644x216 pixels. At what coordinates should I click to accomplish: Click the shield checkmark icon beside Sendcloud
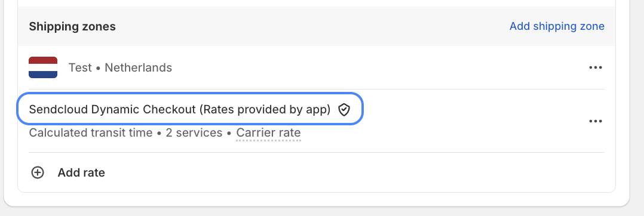pos(344,110)
